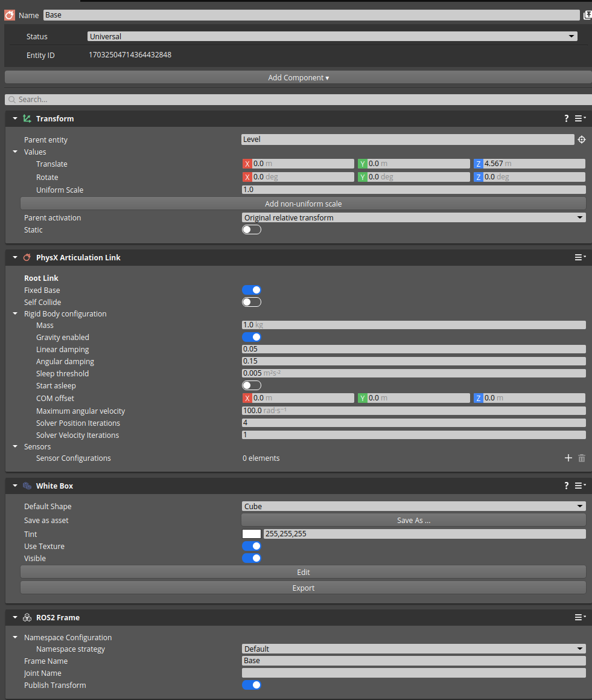The height and width of the screenshot is (700, 592).
Task: Enable the Static transform toggle
Action: pos(252,230)
